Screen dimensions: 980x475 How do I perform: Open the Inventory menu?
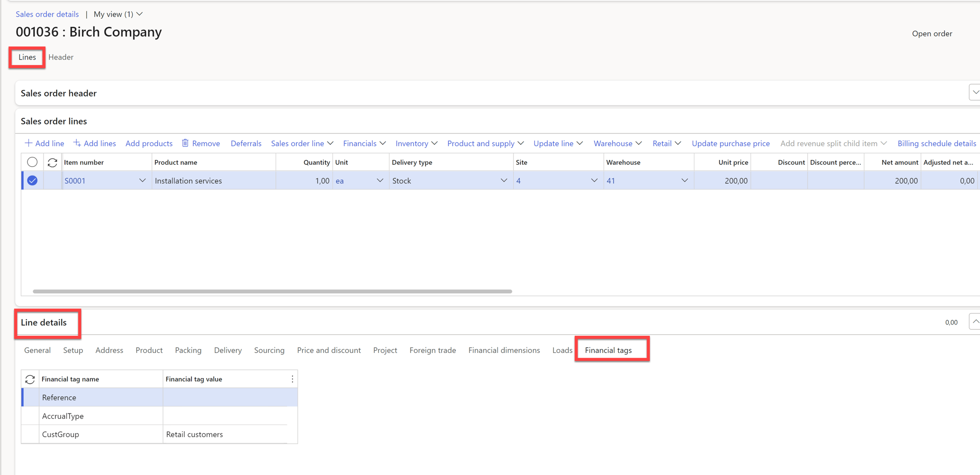coord(416,143)
